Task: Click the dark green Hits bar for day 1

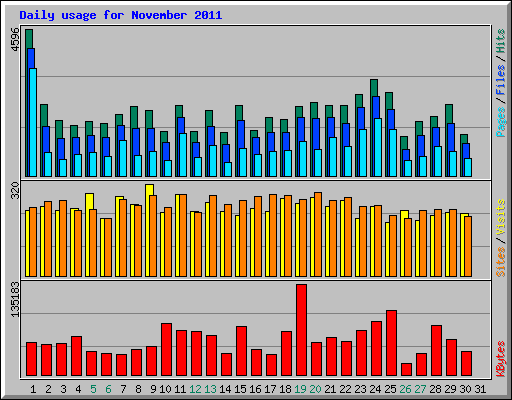Action: [x=29, y=39]
